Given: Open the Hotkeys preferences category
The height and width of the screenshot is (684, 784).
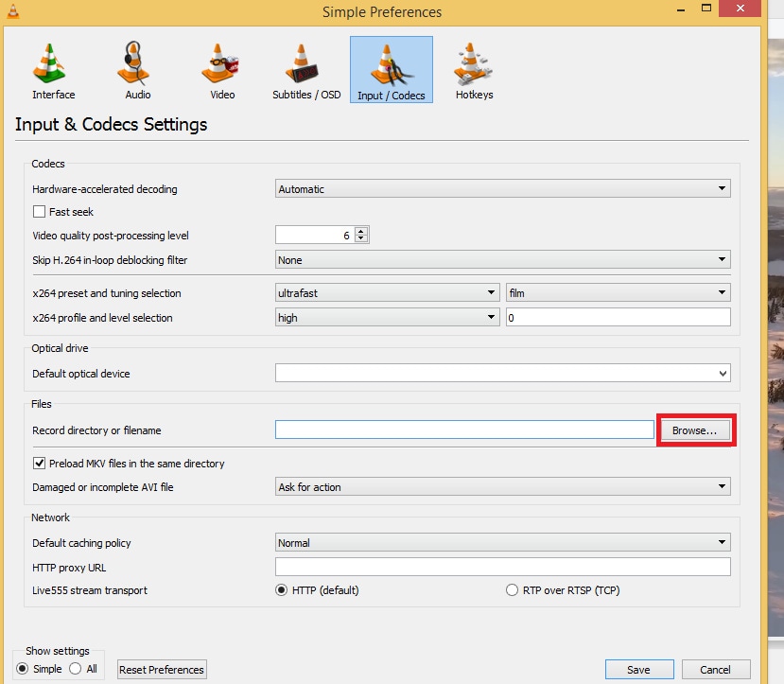Looking at the screenshot, I should 474,71.
